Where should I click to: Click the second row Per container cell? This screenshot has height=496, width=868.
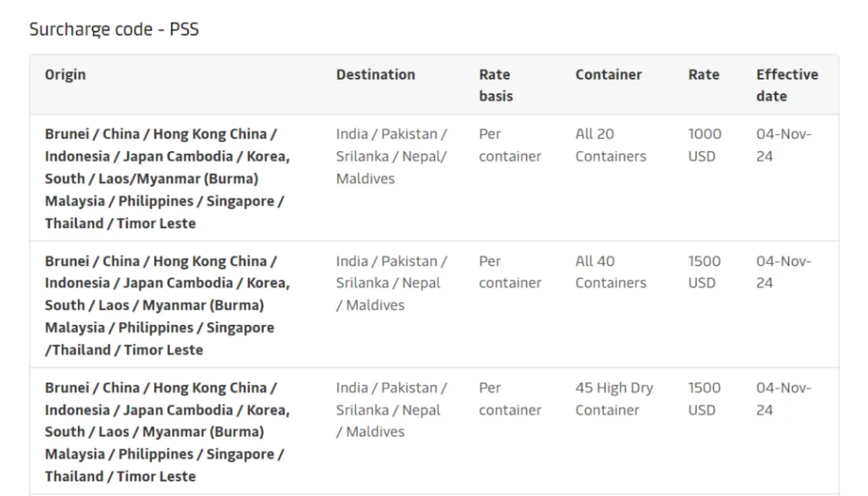pyautogui.click(x=509, y=272)
